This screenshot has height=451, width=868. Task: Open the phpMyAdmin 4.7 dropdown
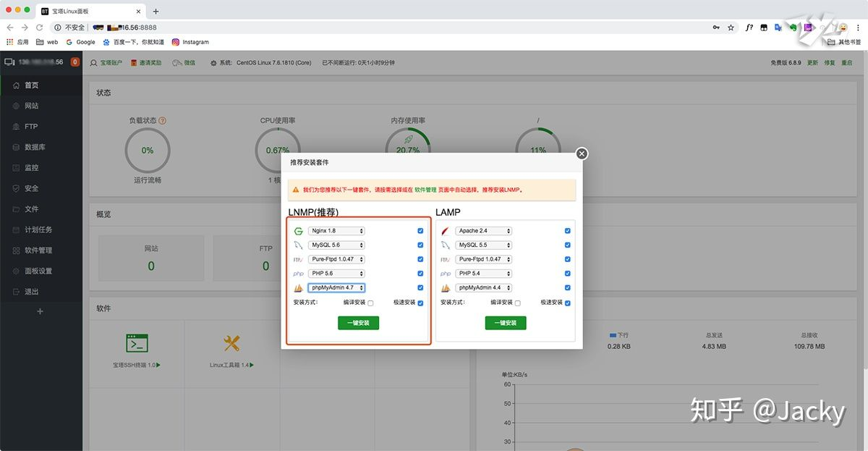[336, 287]
